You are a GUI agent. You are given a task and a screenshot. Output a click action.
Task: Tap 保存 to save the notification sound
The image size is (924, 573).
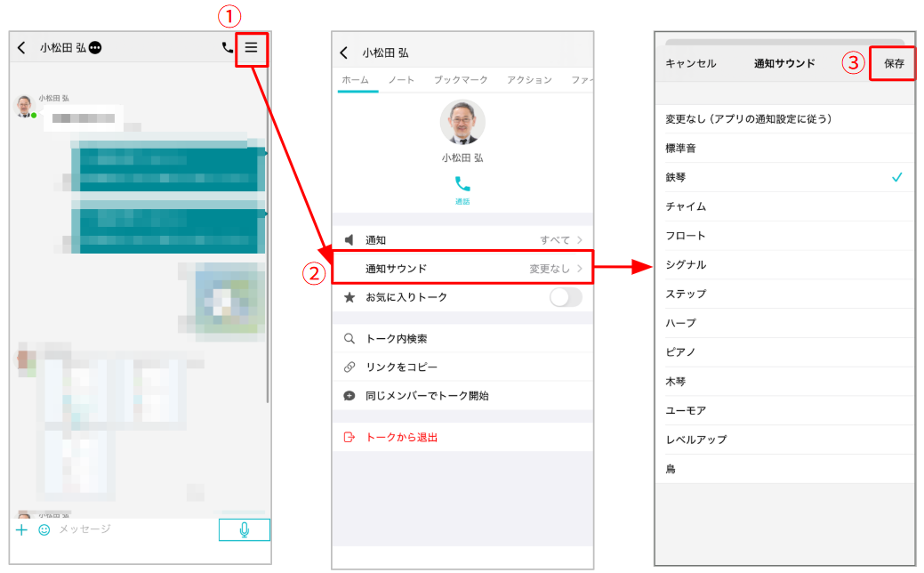pyautogui.click(x=894, y=63)
